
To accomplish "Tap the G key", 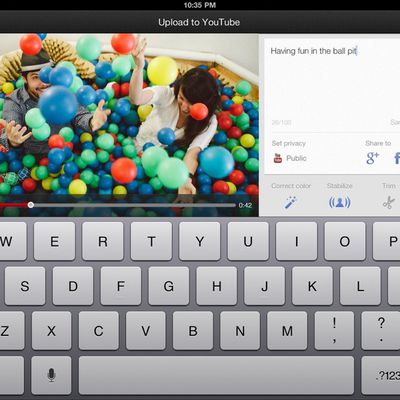I will 169,286.
